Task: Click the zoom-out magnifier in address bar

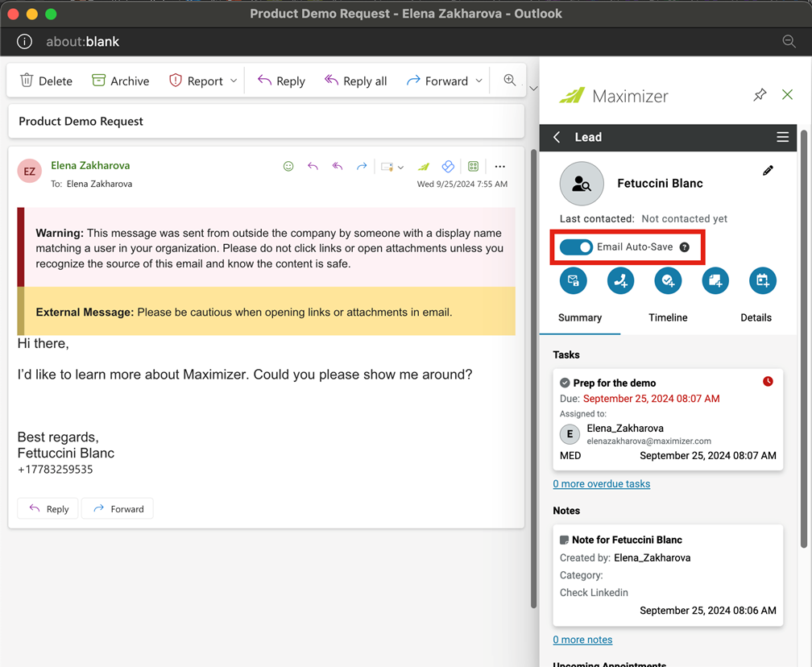Action: tap(789, 41)
